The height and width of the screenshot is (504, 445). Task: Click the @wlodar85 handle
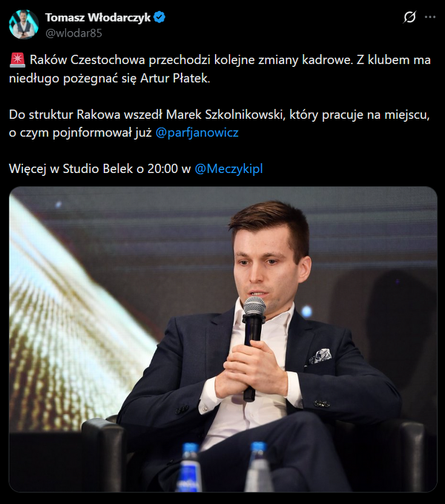point(73,33)
